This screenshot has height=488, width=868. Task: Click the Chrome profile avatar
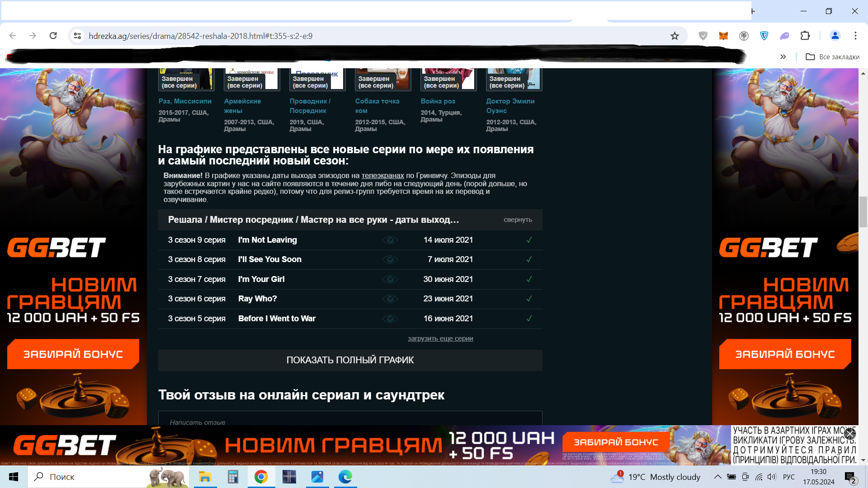[x=835, y=35]
